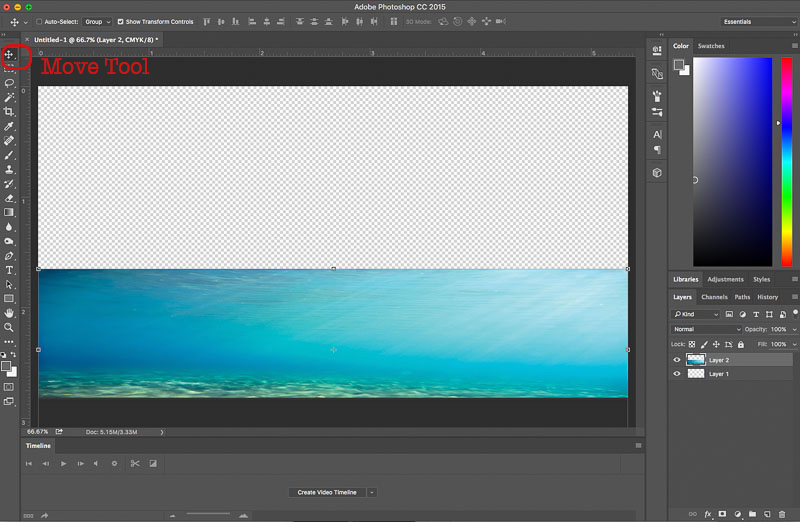Select the Hand tool
The width and height of the screenshot is (800, 522).
point(9,313)
